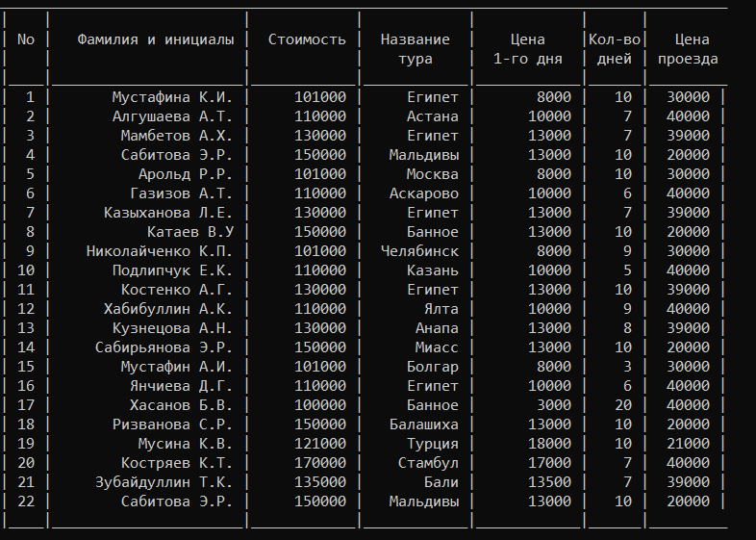Click the tour name 'Стамбул'
This screenshot has height=540, width=756.
428,463
